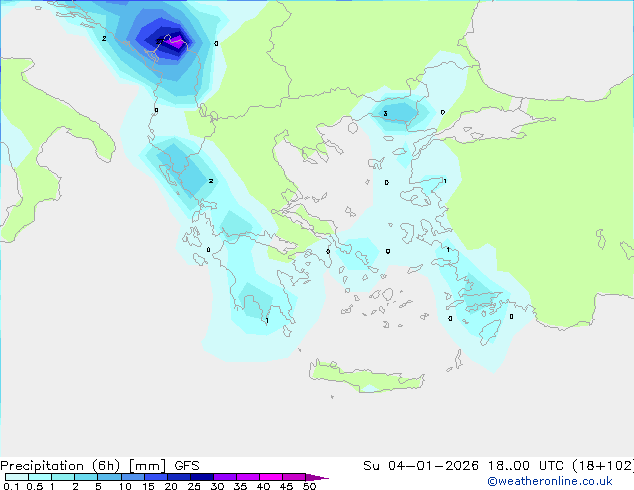Click the "Su 04-01-2026 18..00 UTC (18+102)" timestamp
Image resolution: width=634 pixels, height=490 pixels.
click(499, 466)
